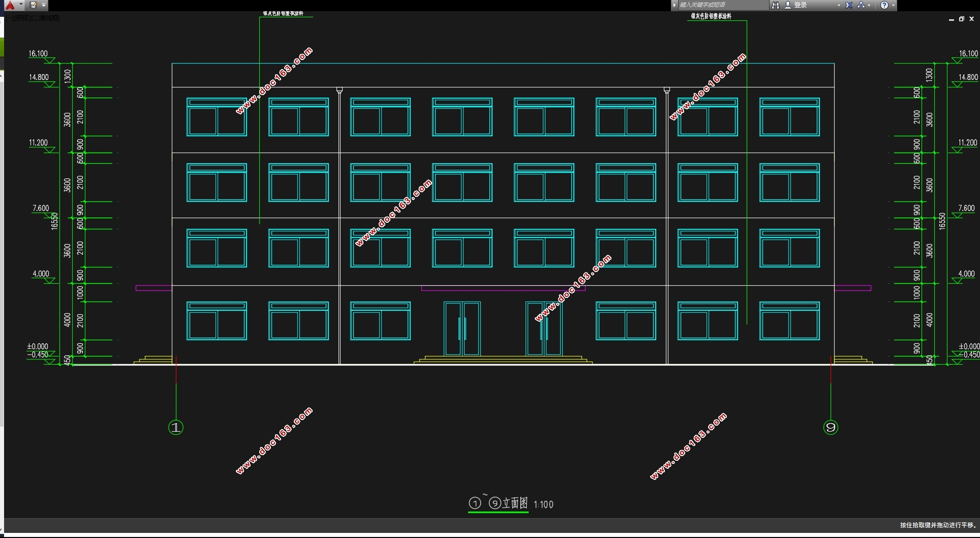Select axis bubble number 1
Image resolution: width=980 pixels, height=538 pixels.
click(176, 427)
